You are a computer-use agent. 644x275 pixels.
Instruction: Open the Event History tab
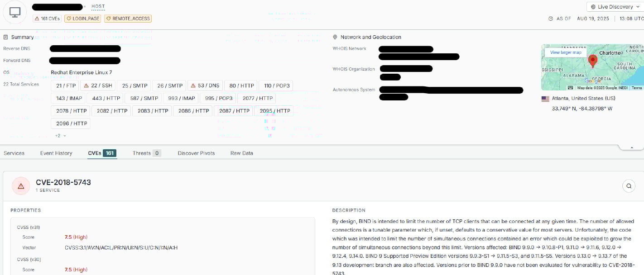point(56,153)
